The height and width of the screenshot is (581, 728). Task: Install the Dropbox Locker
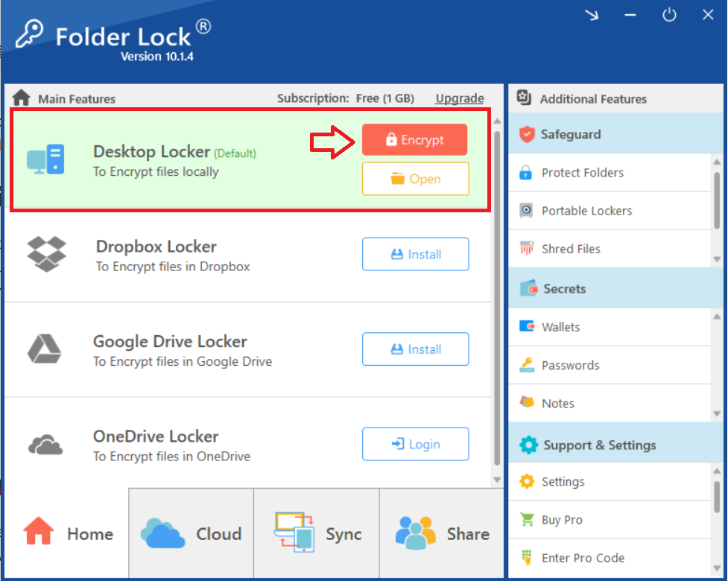(416, 254)
